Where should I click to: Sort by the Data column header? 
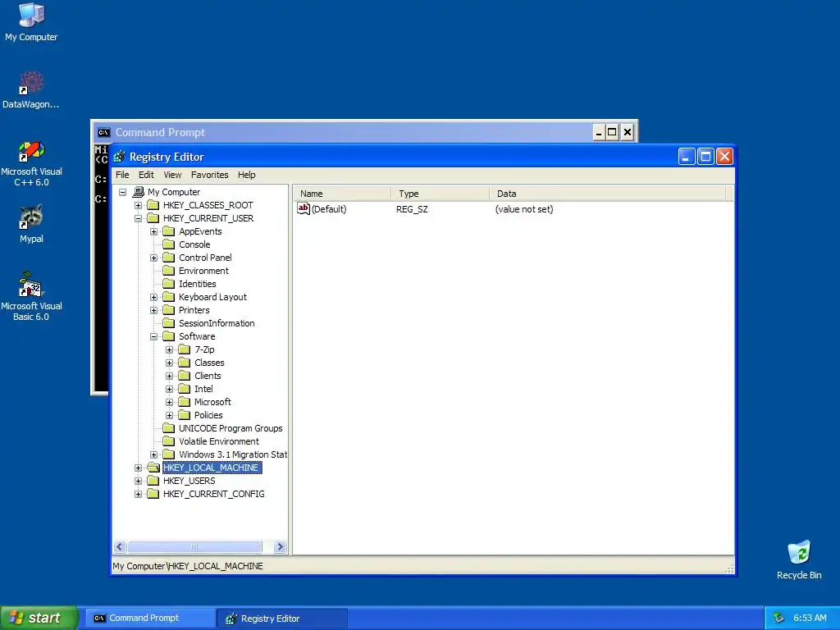tap(608, 194)
